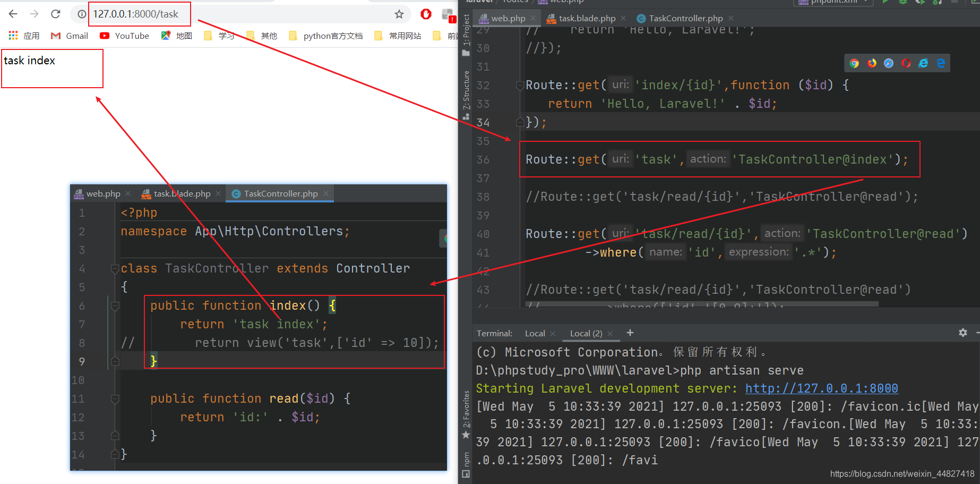The image size is (980, 484).
Task: Toggle the 1: Project tool window
Action: point(466,35)
